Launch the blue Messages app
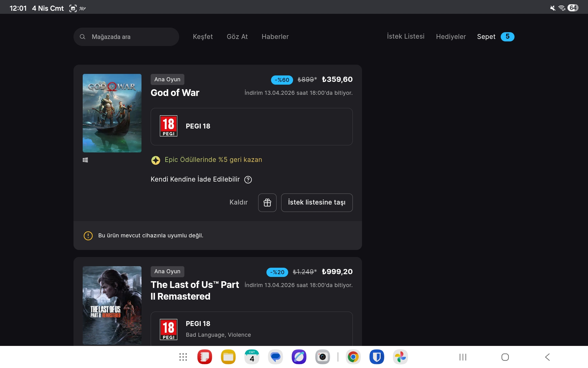The width and height of the screenshot is (588, 368). (276, 357)
